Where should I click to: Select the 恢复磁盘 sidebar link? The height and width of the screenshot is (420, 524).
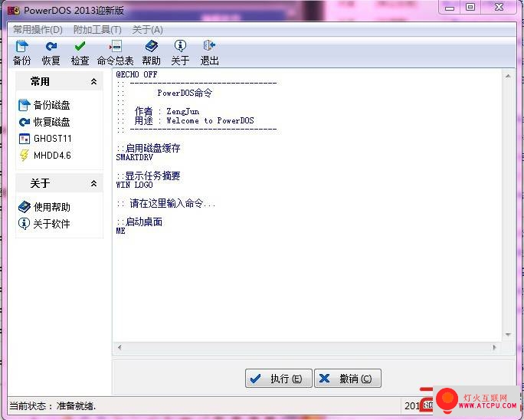(52, 122)
